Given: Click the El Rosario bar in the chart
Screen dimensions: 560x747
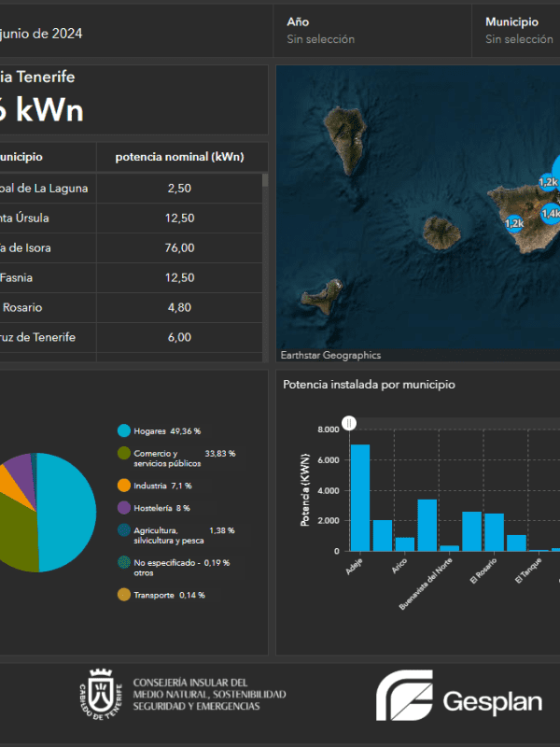Looking at the screenshot, I should (x=495, y=532).
